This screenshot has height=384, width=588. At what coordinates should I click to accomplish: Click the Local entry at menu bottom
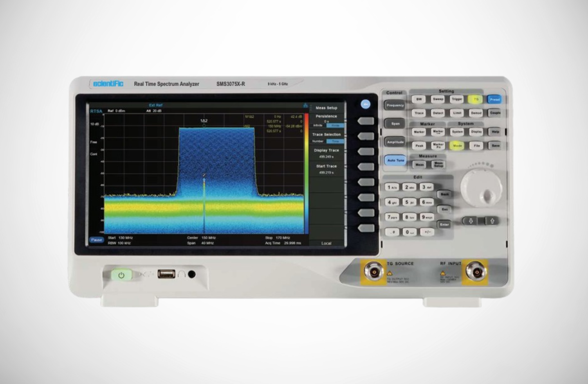coord(326,243)
